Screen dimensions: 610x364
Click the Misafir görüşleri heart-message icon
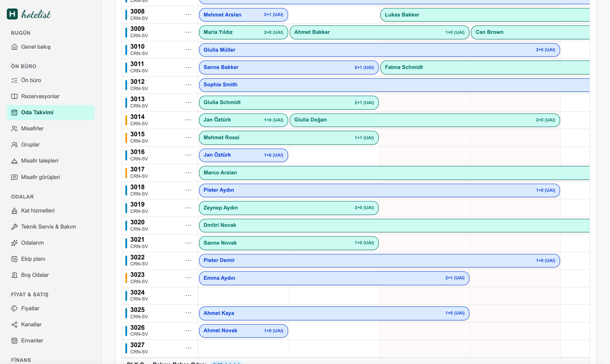14,177
